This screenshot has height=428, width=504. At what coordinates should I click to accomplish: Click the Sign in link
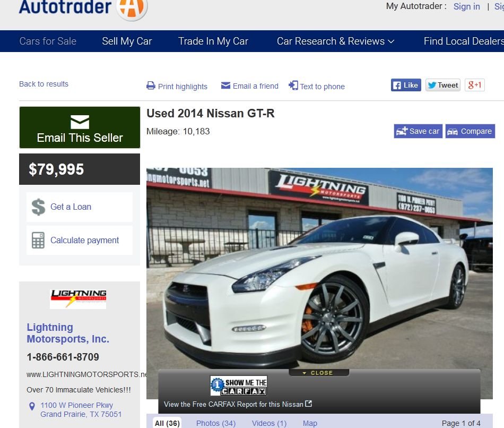coord(467,6)
